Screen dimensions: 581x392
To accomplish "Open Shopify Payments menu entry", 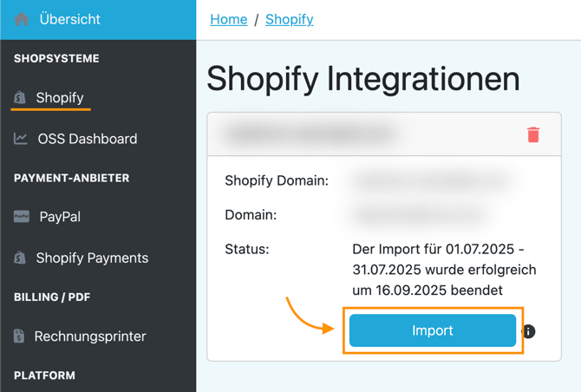I will (92, 258).
